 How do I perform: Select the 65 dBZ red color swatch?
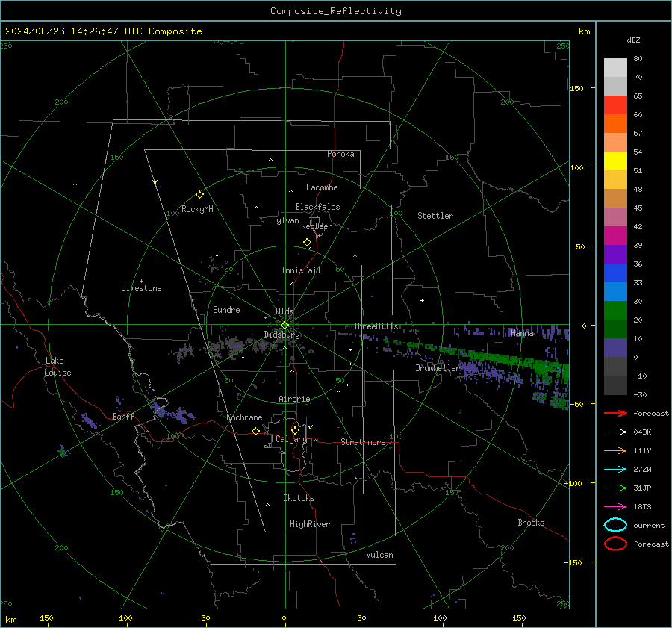click(615, 105)
